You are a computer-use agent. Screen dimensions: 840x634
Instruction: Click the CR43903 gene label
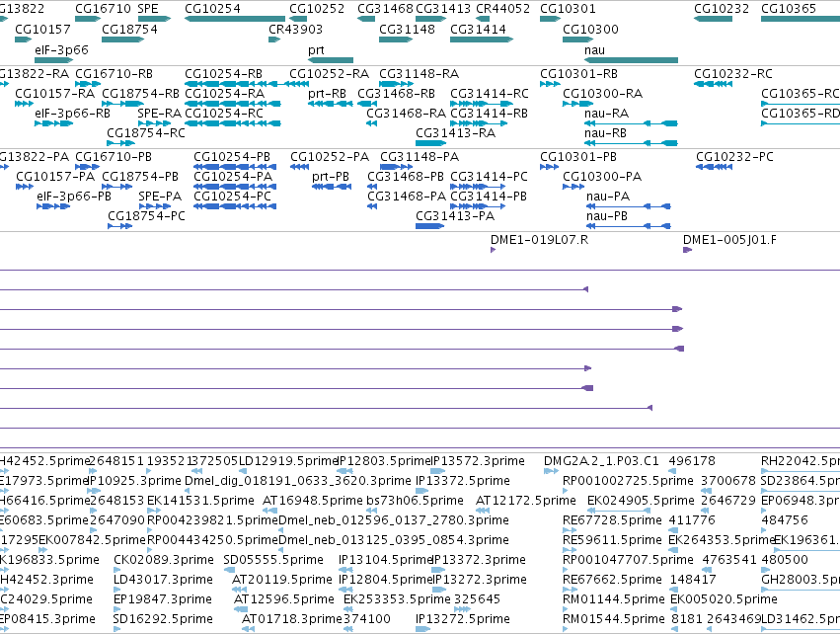295,29
